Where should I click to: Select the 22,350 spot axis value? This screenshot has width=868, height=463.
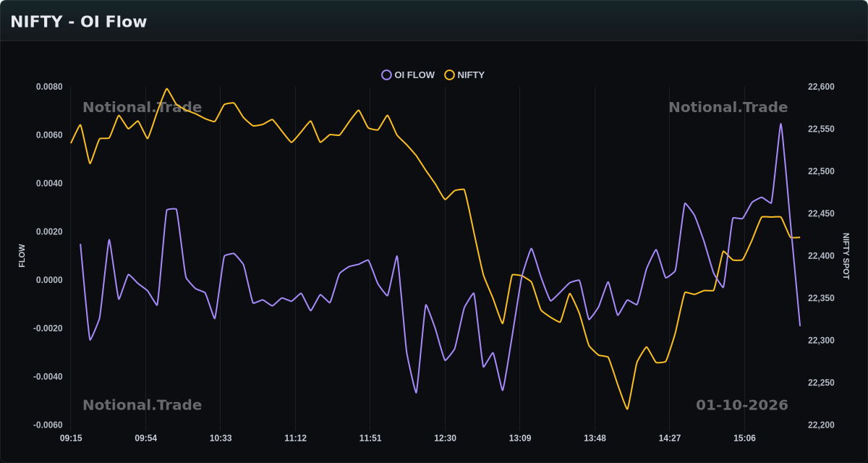pos(821,298)
